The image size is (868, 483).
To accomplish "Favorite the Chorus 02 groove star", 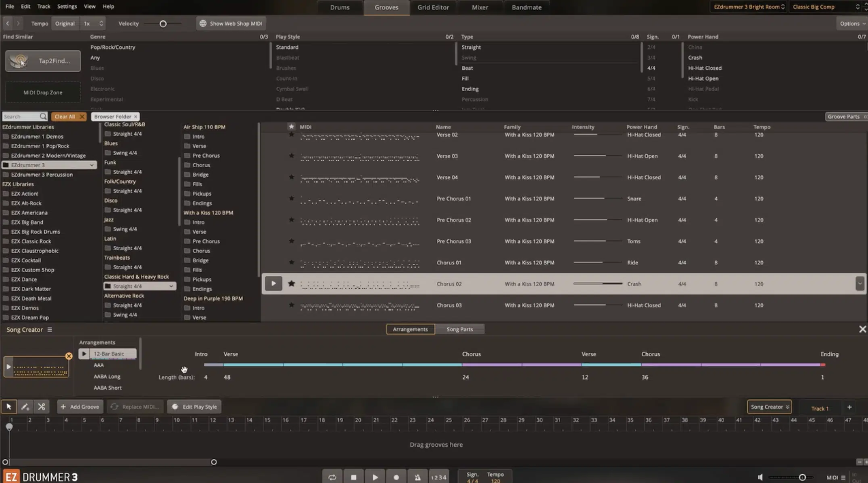I will (x=291, y=283).
